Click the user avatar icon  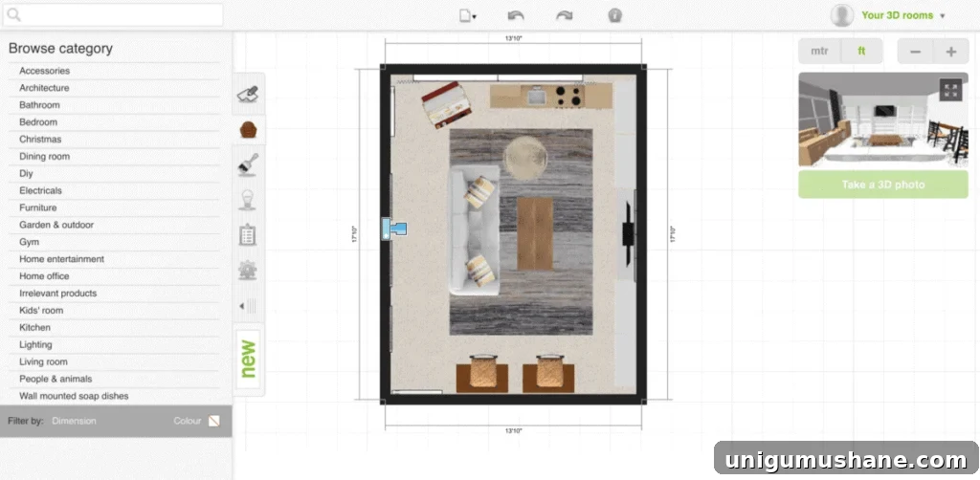click(x=842, y=15)
